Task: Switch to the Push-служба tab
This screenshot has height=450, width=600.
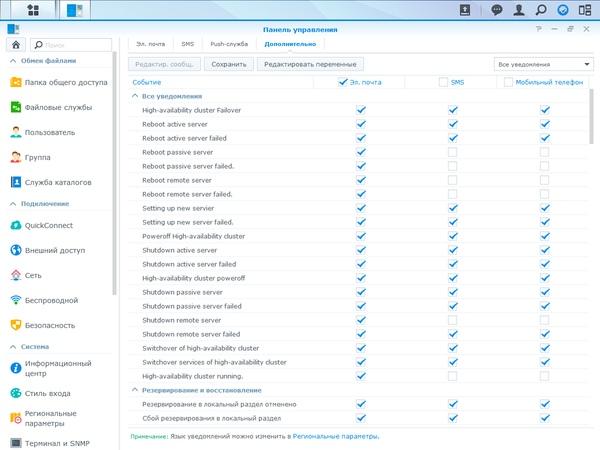Action: pos(229,44)
